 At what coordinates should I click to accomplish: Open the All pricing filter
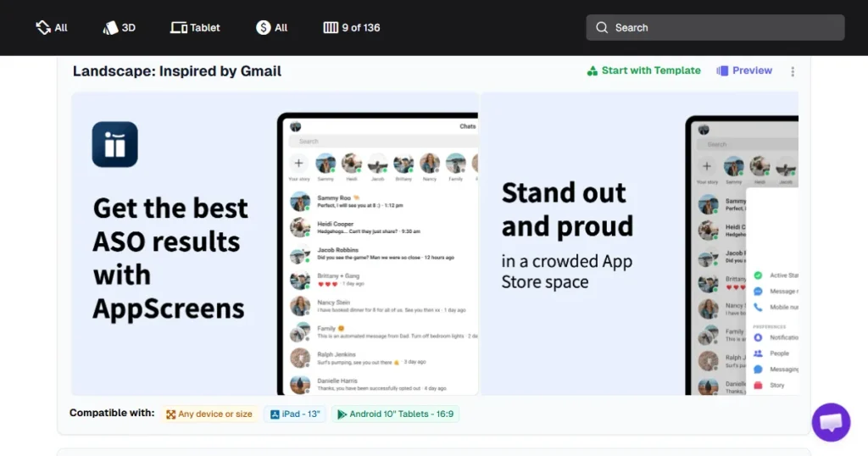(x=272, y=28)
